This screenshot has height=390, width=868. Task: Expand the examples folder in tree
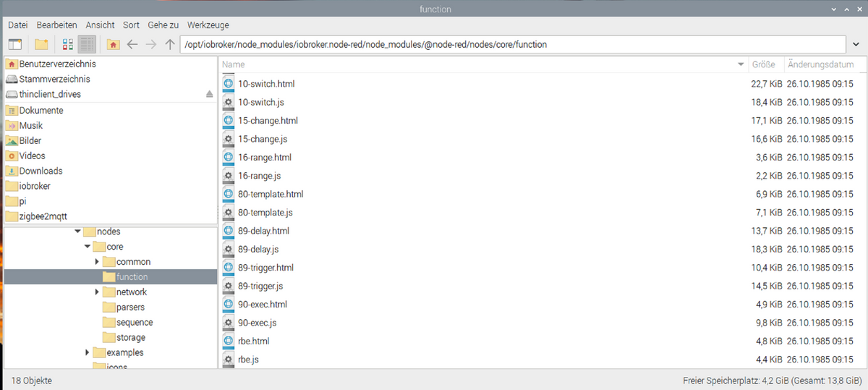[87, 353]
